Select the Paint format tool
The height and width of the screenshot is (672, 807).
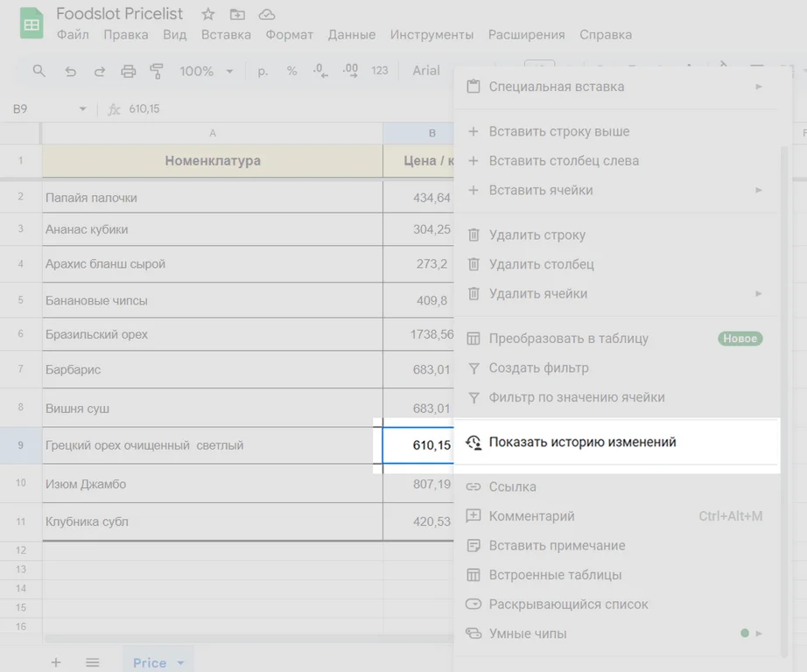point(157,71)
